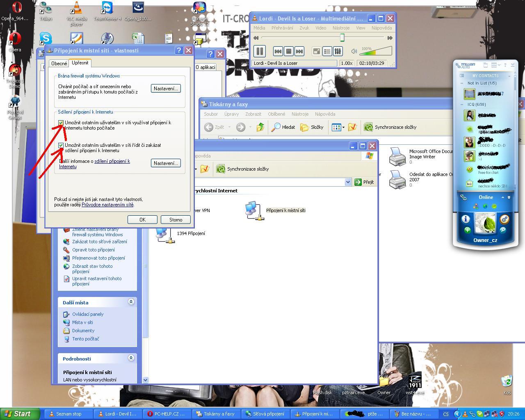Viewport: 525px width, 420px height.
Task: Skip to previous track in VLC
Action: coord(278,51)
